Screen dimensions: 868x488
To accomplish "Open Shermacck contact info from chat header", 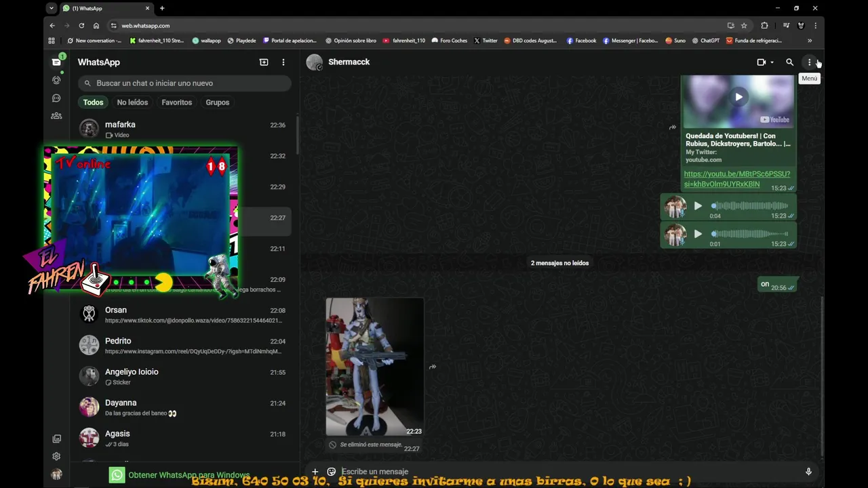I will pos(349,62).
